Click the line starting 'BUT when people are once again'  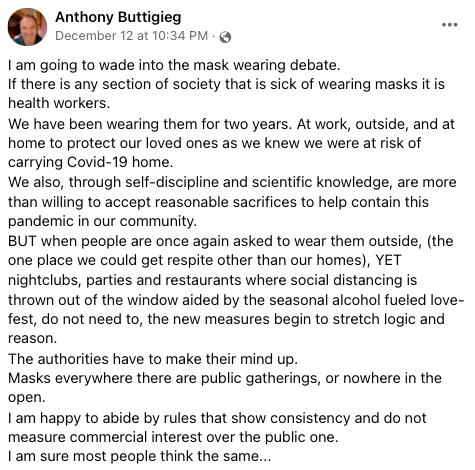click(x=231, y=241)
